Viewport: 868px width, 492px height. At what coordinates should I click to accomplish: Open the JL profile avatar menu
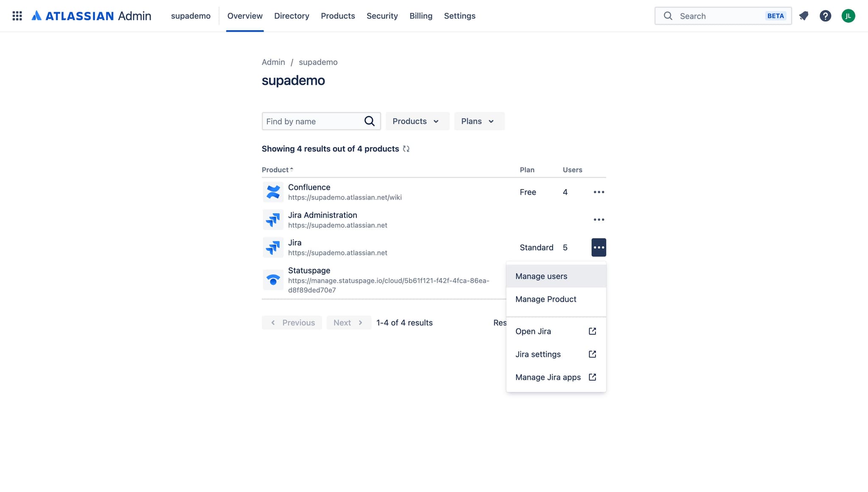tap(849, 16)
